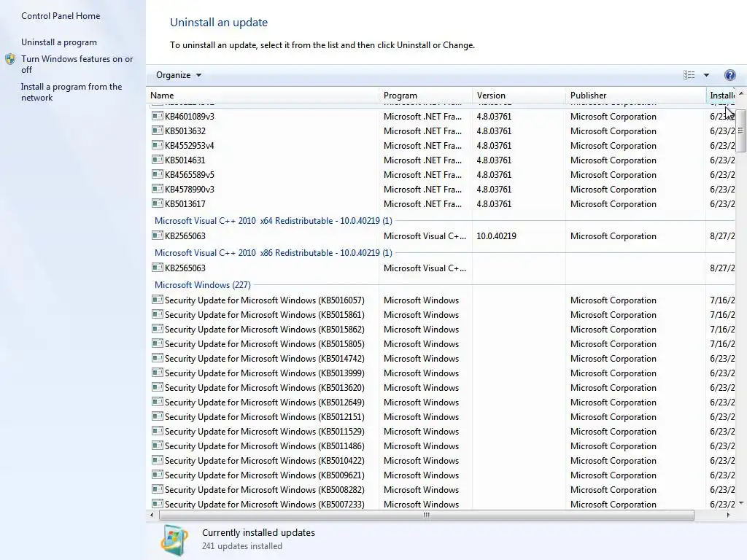Click version 10.0.40219 cell

(496, 236)
